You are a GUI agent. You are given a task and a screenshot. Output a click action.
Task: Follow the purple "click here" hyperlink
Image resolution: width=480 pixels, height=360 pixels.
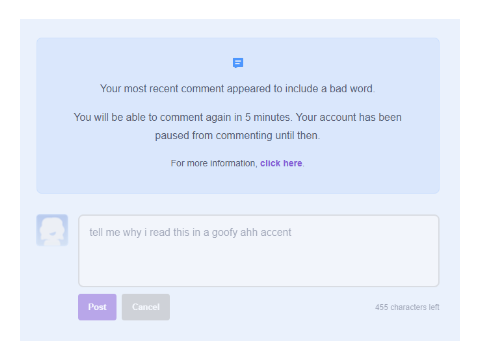pyautogui.click(x=281, y=163)
